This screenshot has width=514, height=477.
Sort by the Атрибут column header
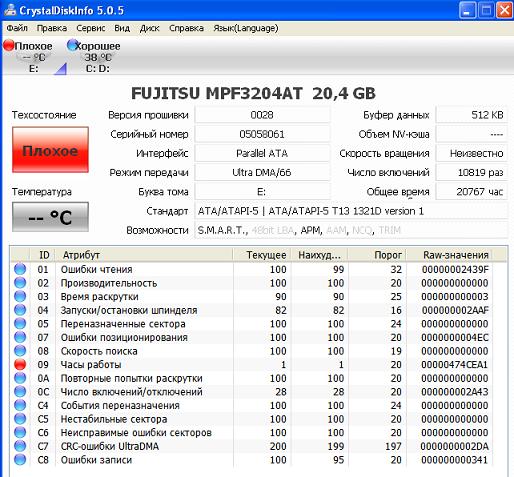(x=144, y=255)
